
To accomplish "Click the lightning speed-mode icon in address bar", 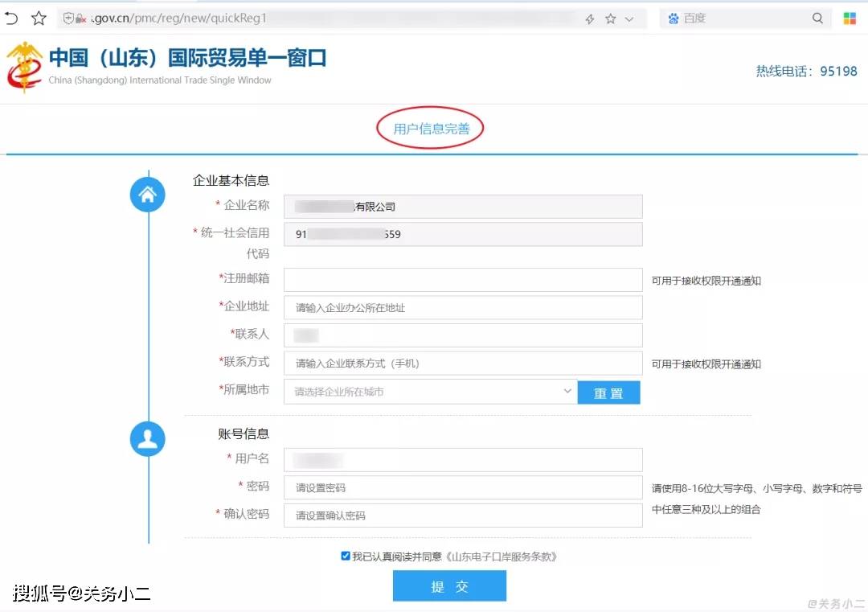I will coord(590,18).
